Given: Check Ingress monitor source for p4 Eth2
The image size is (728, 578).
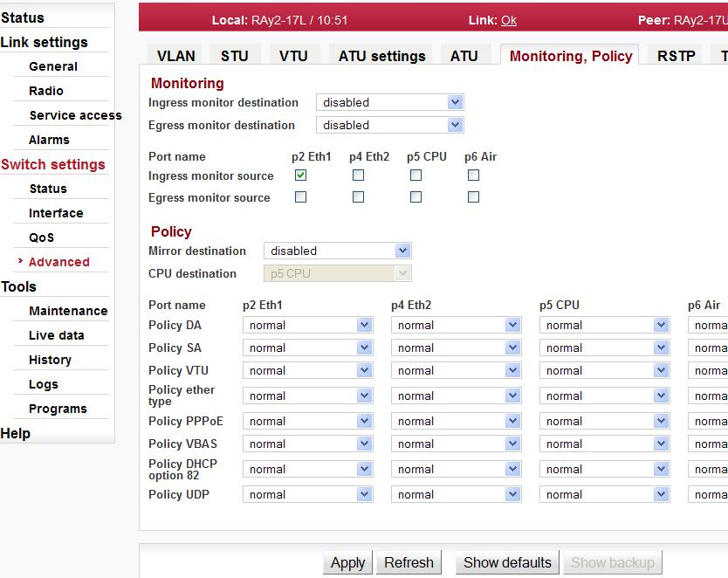Looking at the screenshot, I should point(358,175).
